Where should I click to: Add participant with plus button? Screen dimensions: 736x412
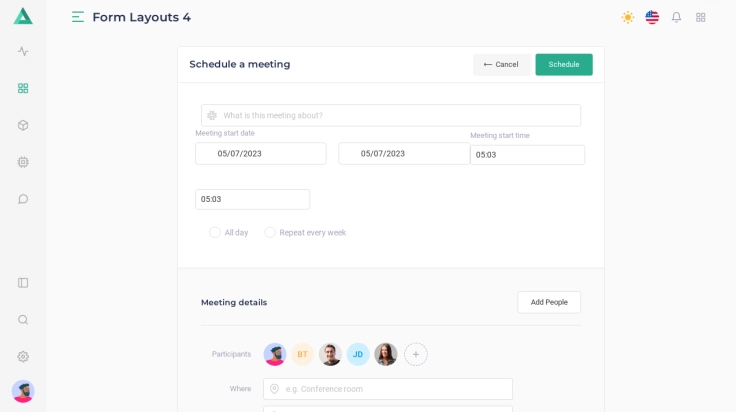click(x=416, y=354)
